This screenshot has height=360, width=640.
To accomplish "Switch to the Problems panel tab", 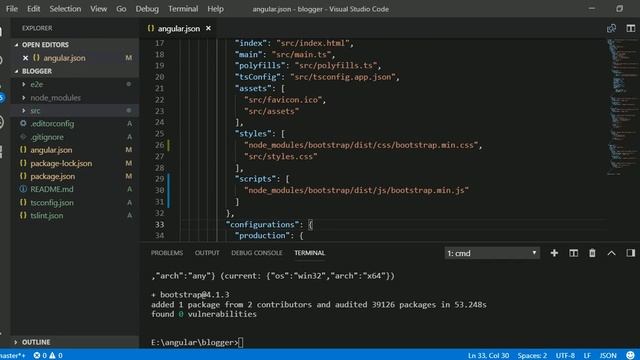I will pyautogui.click(x=167, y=253).
